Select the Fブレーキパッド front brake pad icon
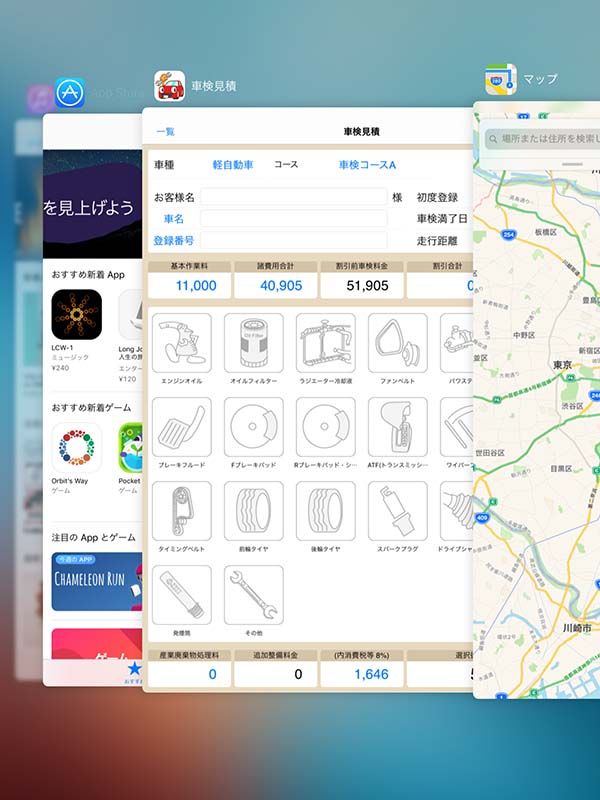The height and width of the screenshot is (800, 600). [253, 427]
